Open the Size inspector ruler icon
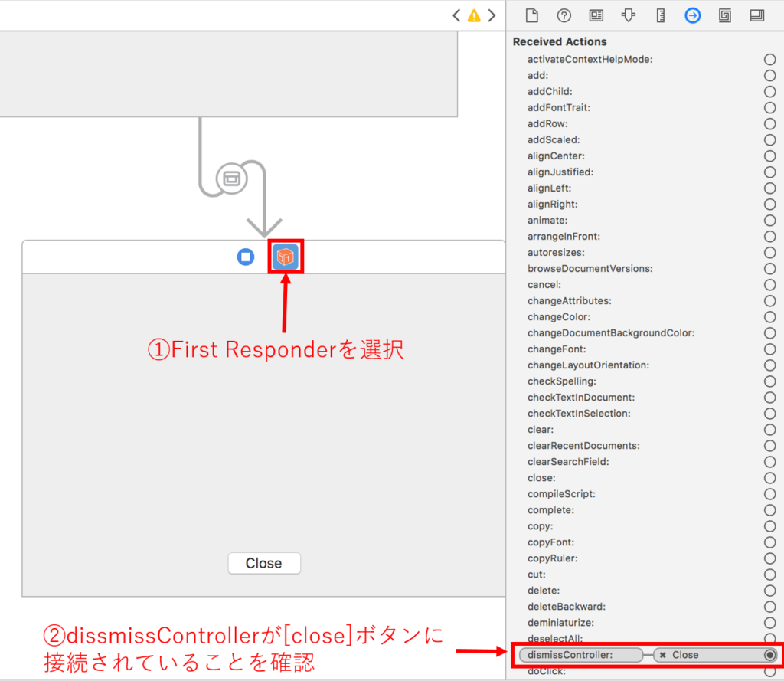This screenshot has width=784, height=681. [x=661, y=15]
